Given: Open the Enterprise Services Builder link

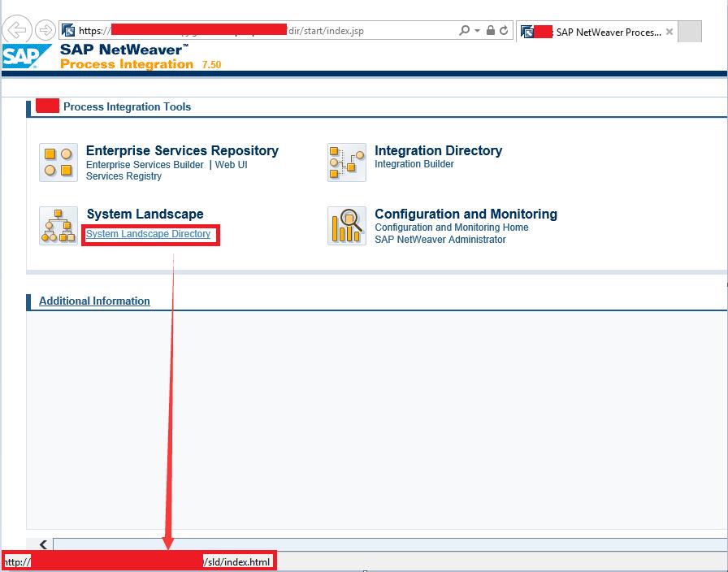Looking at the screenshot, I should [145, 165].
